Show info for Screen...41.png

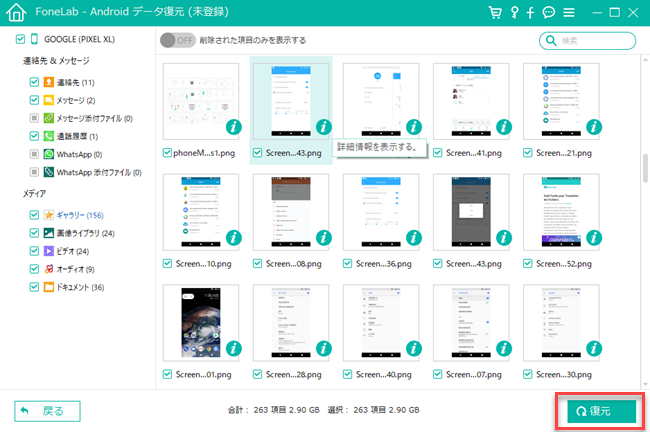tap(504, 127)
